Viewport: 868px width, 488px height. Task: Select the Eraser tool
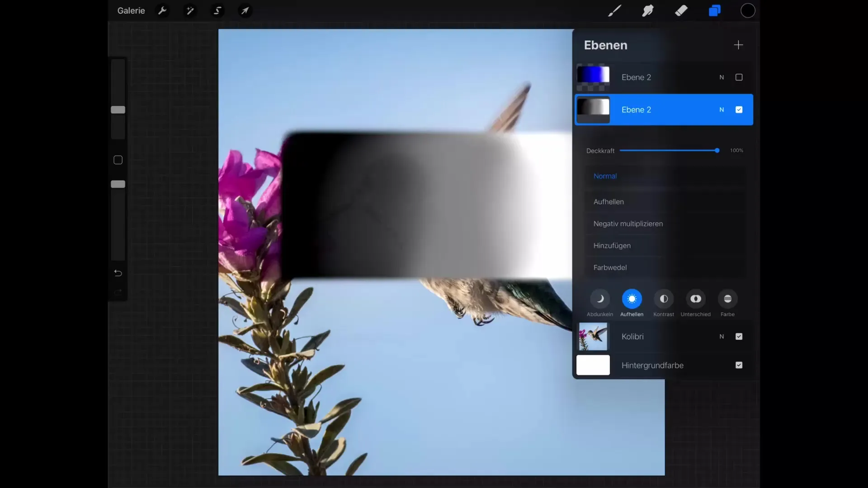pos(681,10)
